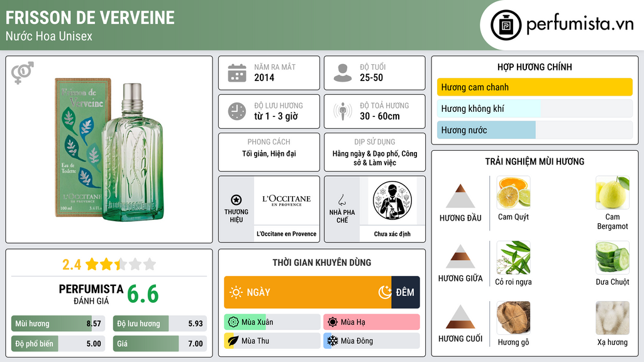The image size is (644, 362).
Task: Click the snowflake icon for Mùa Đông
Action: click(333, 341)
